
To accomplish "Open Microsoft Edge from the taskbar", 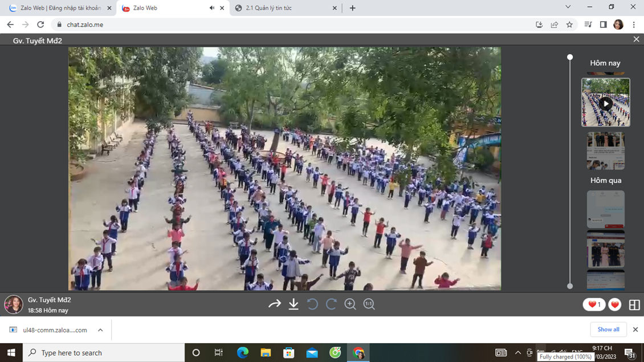I will [x=242, y=353].
